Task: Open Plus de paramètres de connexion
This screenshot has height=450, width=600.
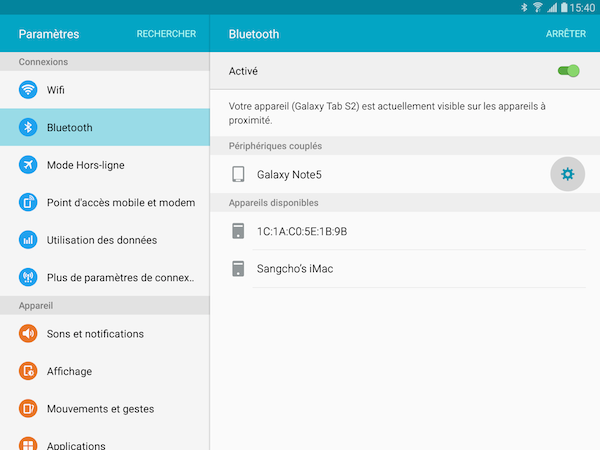Action: (105, 277)
